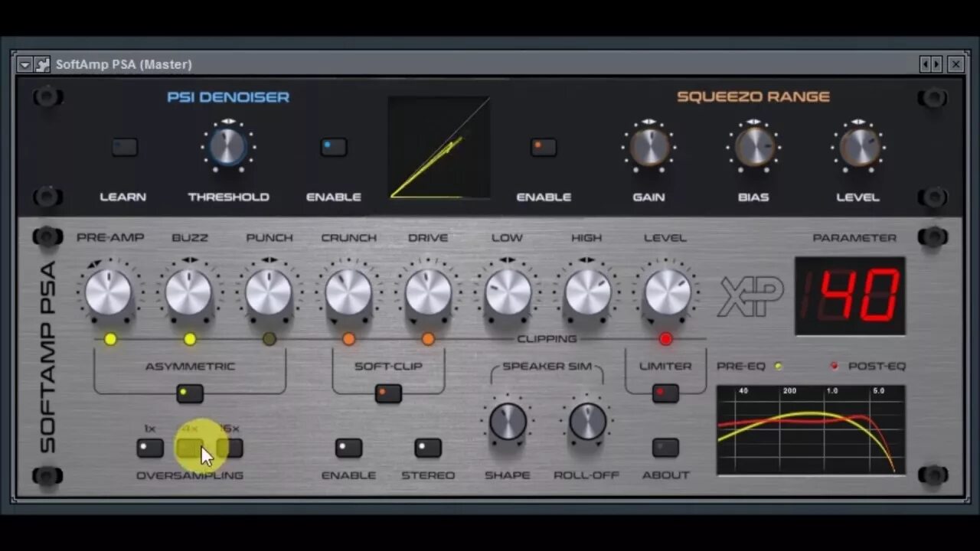Toggle the Stereo button
The image size is (980, 551).
click(x=428, y=448)
